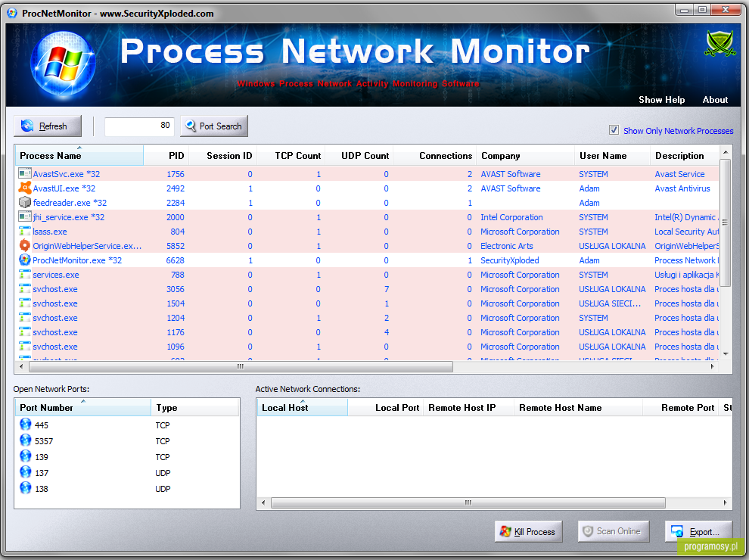The image size is (749, 560).
Task: Select the Electronic Arts company cell
Action: coord(507,246)
